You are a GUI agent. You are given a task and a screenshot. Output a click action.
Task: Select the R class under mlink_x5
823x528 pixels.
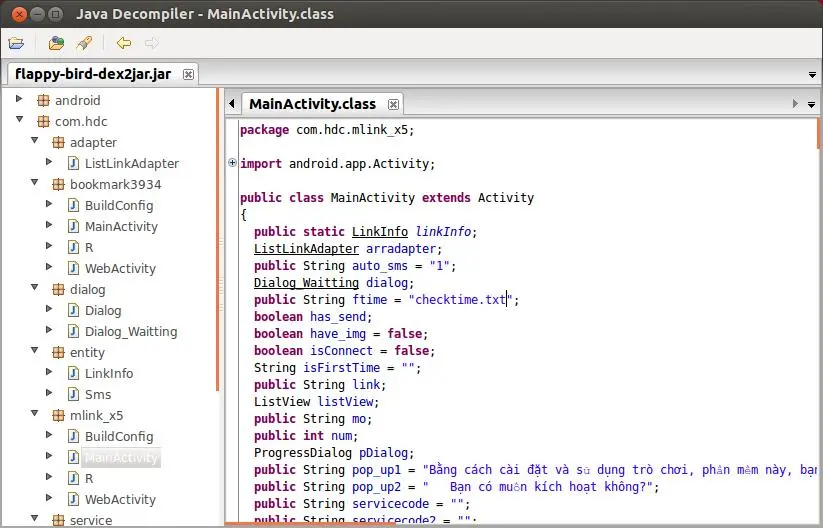click(x=89, y=478)
